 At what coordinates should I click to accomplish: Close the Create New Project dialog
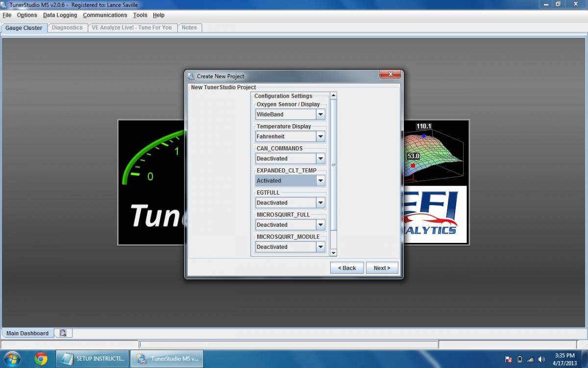(391, 75)
